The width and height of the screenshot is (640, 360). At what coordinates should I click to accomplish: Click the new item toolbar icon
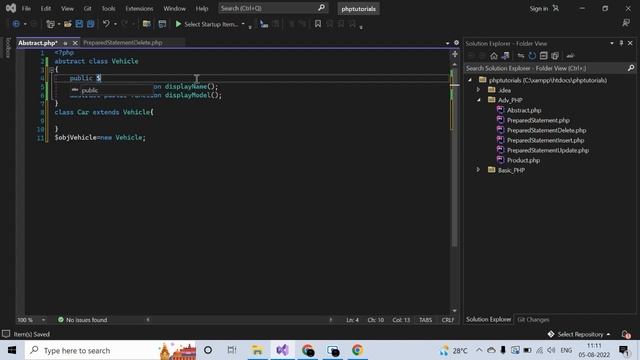(50, 24)
